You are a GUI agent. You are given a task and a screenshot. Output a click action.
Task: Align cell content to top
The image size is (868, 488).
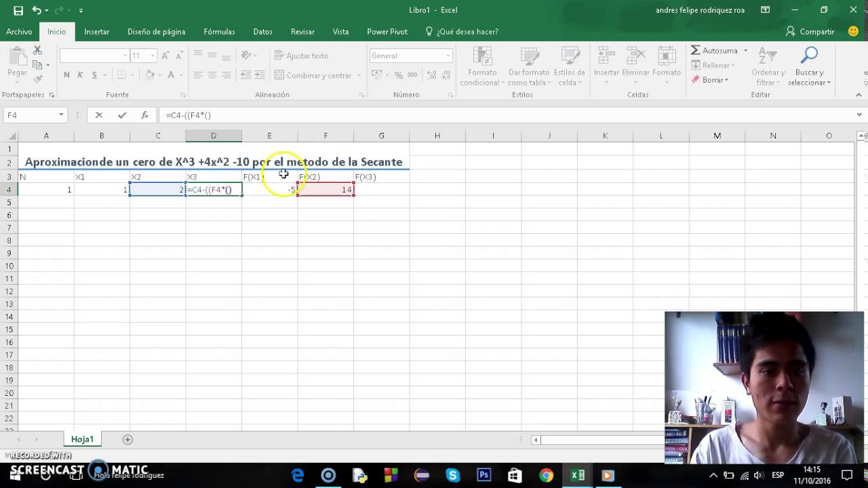coord(198,56)
